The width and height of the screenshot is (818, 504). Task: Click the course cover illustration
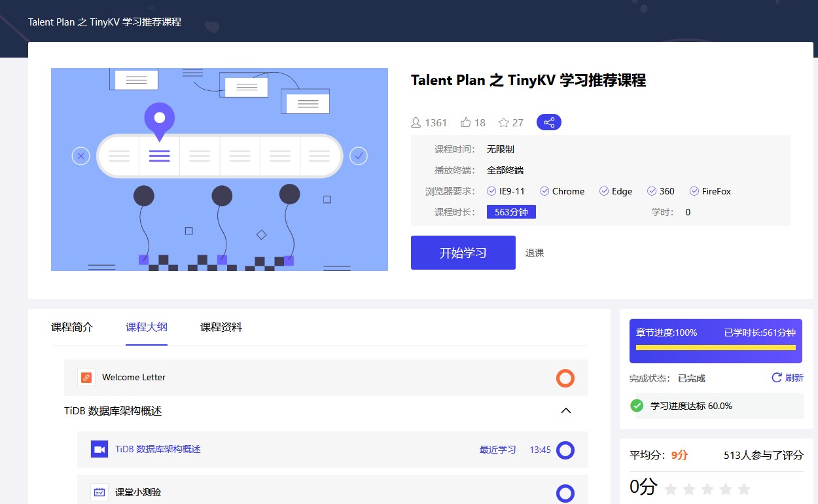tap(219, 169)
